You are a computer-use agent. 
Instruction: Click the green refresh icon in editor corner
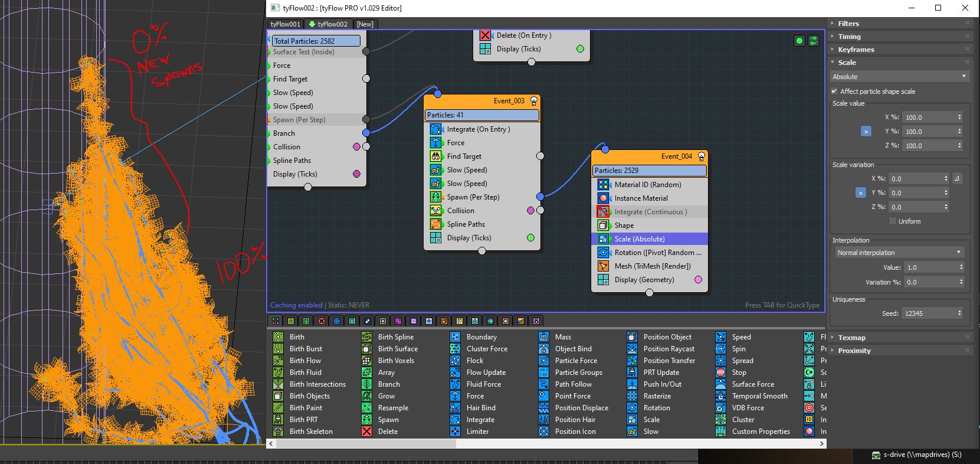tap(814, 41)
